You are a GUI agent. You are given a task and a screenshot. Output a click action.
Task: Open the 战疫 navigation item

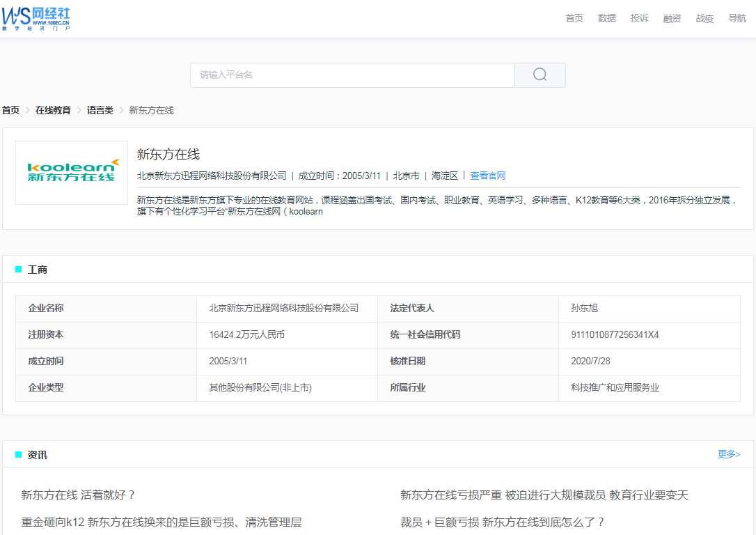[705, 19]
